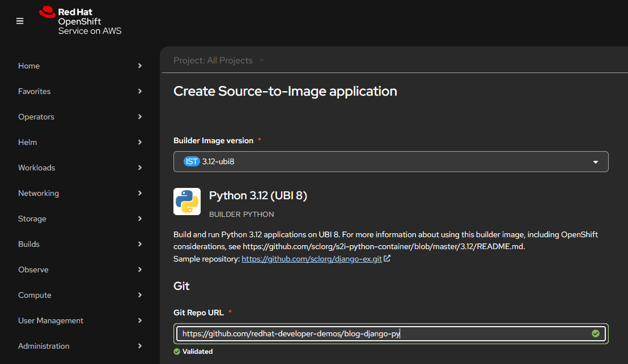628x364 pixels.
Task: Select Favorites in the sidebar
Action: tap(80, 91)
